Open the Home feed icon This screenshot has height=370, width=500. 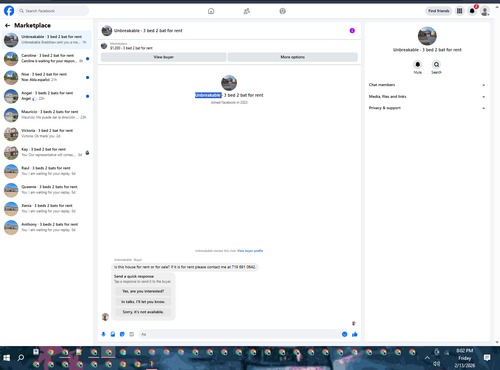point(211,11)
